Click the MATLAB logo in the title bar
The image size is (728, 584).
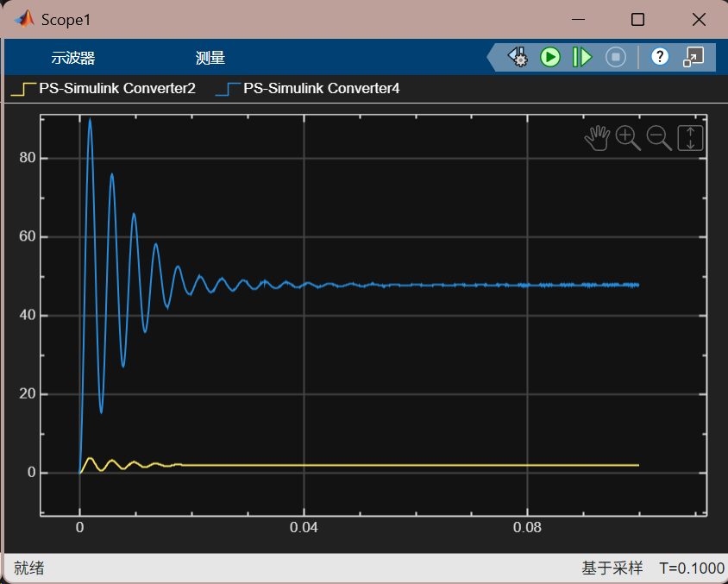tap(24, 20)
